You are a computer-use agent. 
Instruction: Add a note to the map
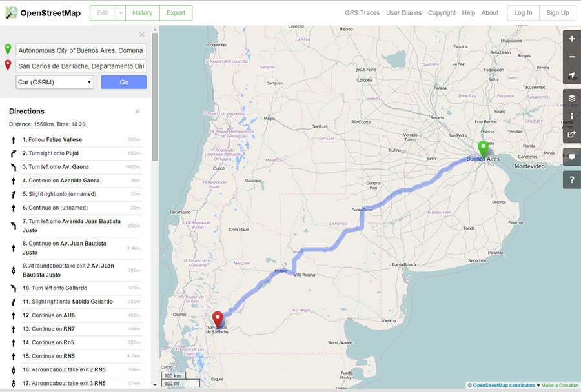tap(572, 157)
